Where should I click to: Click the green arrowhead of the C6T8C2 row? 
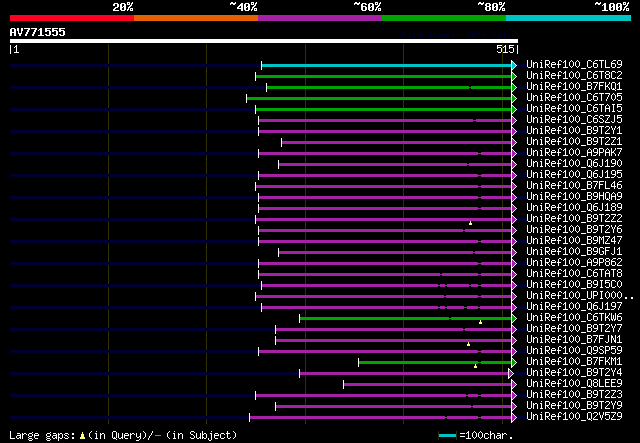pyautogui.click(x=514, y=76)
